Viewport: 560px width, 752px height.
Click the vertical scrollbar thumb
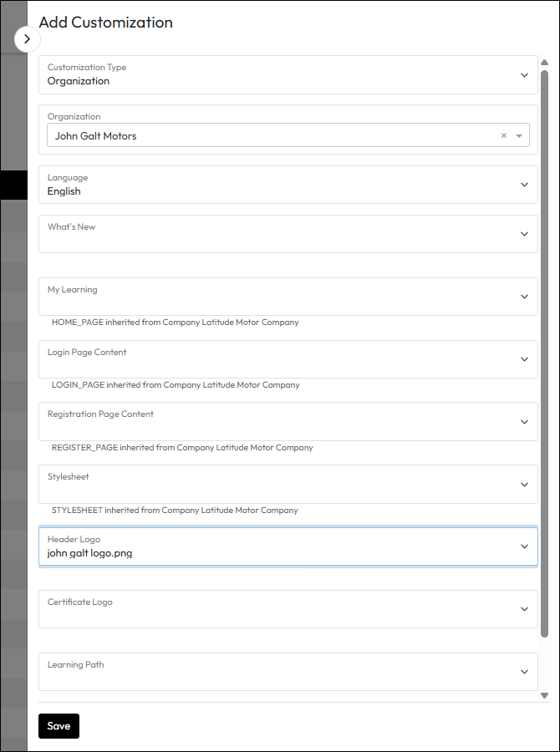[x=544, y=351]
